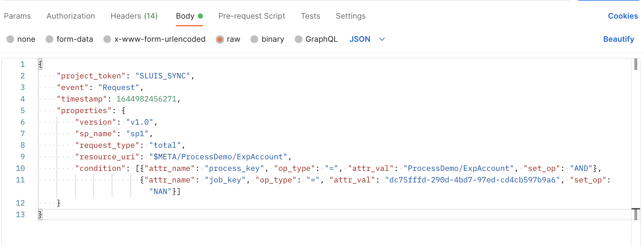This screenshot has width=644, height=246.
Task: Click the "condition" key
Action: tap(100, 168)
